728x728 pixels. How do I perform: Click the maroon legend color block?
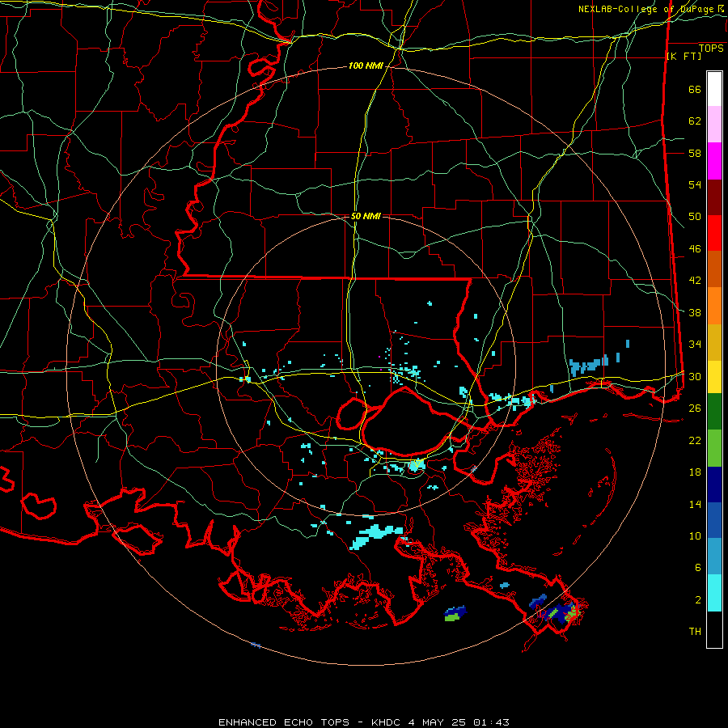714,197
